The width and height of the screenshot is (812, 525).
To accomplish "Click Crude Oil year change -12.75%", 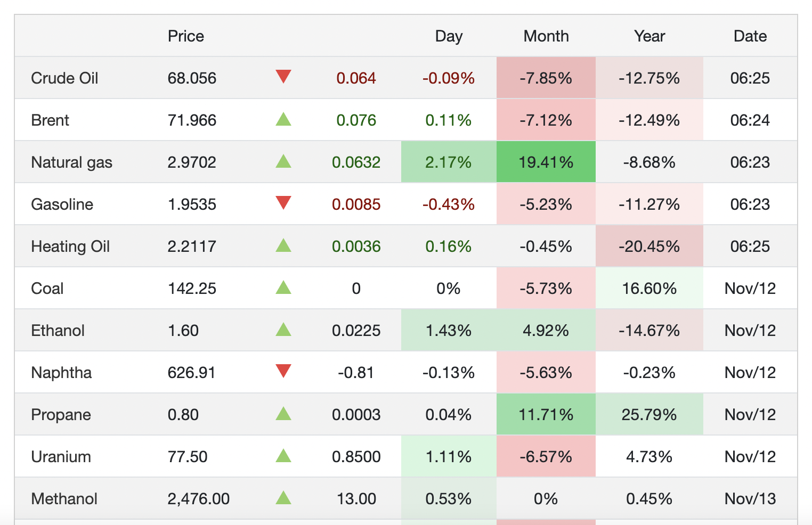I will coord(649,78).
